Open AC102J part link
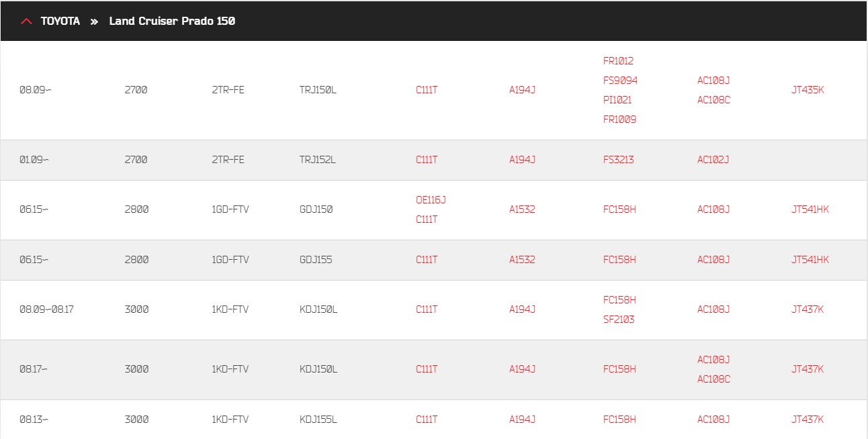The height and width of the screenshot is (439, 868). (713, 160)
